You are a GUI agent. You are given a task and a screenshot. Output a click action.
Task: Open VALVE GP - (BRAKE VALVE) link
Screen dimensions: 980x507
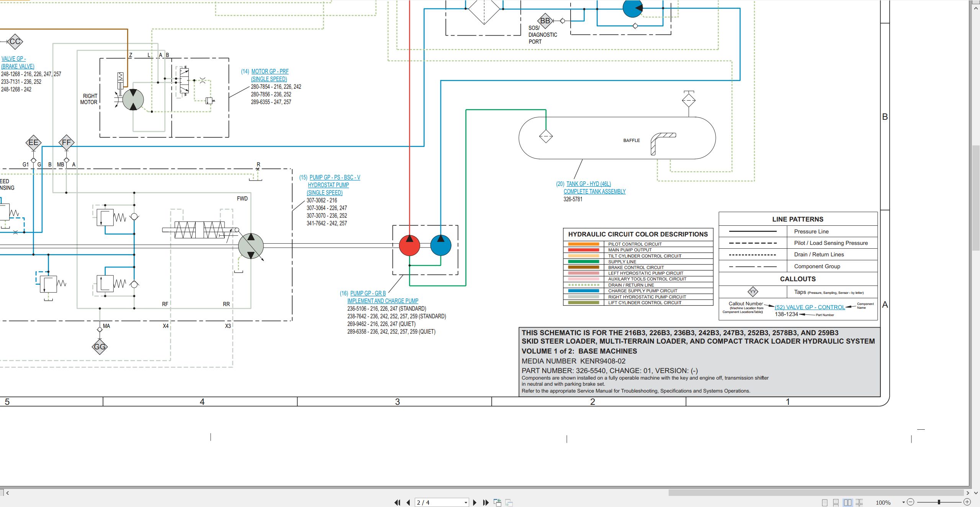18,63
